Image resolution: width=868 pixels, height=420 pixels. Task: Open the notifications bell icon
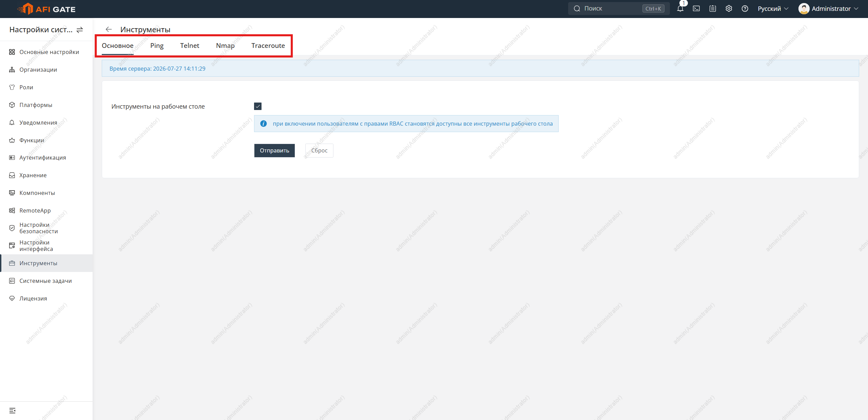pyautogui.click(x=680, y=8)
